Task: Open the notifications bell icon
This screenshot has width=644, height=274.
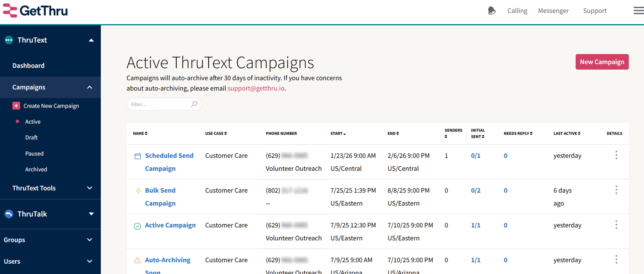Action: [492, 11]
